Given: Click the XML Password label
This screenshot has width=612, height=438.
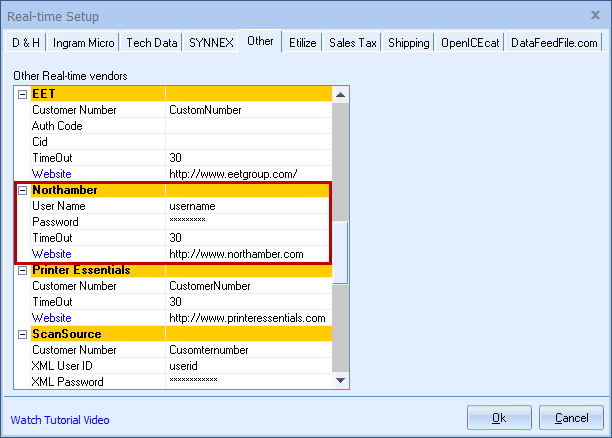Looking at the screenshot, I should click(68, 382).
